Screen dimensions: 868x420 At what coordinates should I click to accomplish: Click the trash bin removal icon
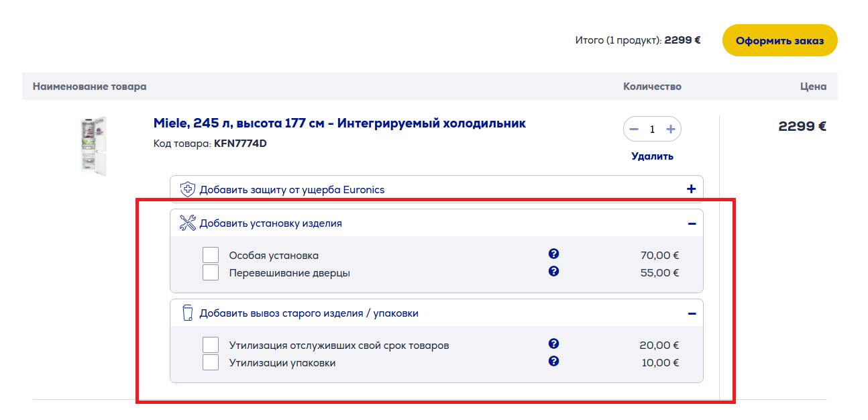(x=188, y=313)
